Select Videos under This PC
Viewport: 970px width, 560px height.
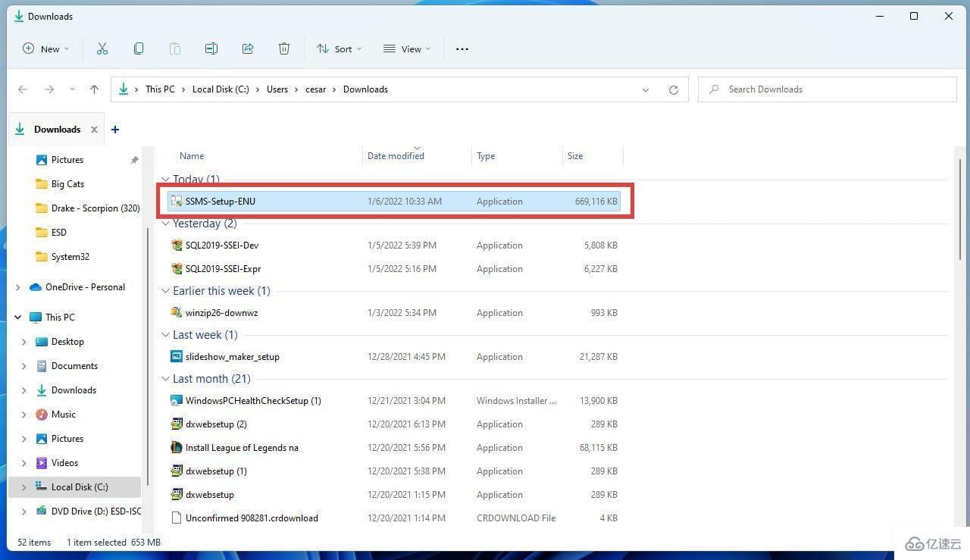tap(64, 463)
